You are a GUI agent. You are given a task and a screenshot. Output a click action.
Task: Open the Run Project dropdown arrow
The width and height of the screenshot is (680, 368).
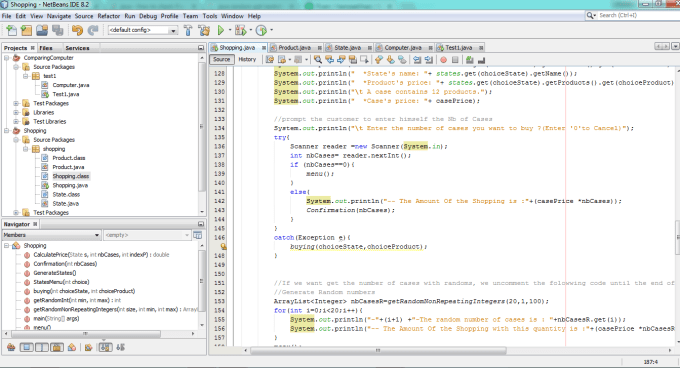230,30
